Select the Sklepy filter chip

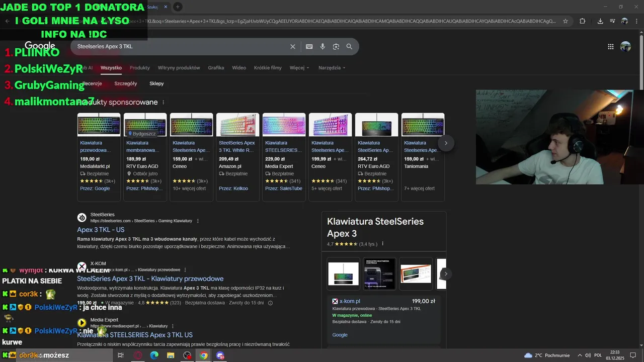tap(156, 83)
